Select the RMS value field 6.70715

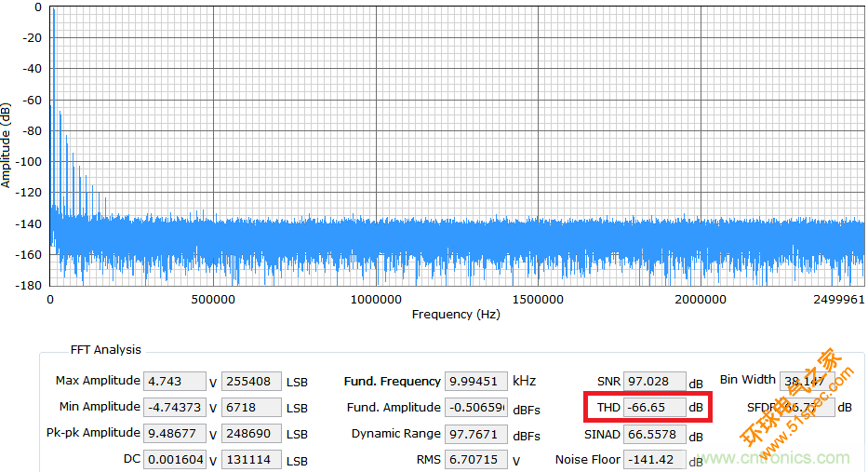[476, 459]
